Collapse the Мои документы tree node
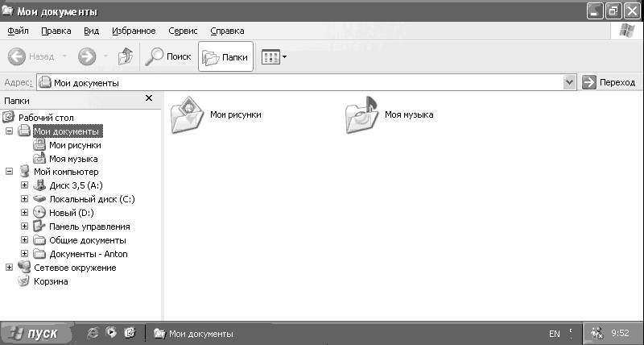This screenshot has height=345, width=644. [x=9, y=131]
